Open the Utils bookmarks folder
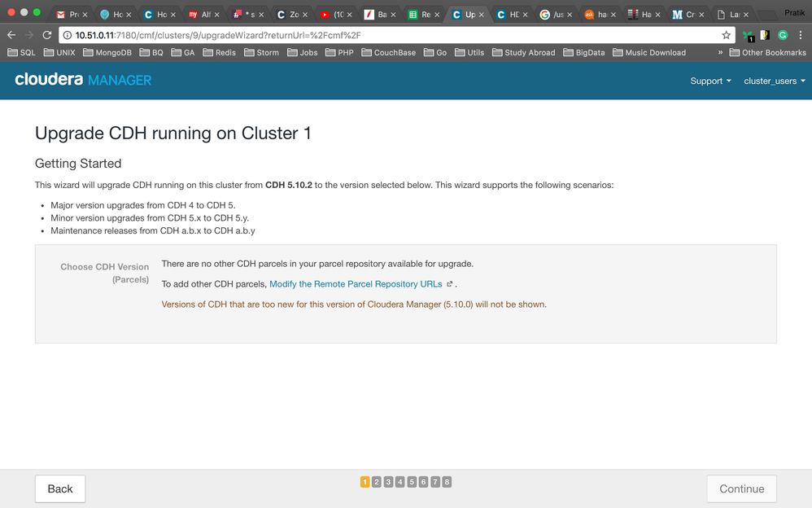The height and width of the screenshot is (508, 812). click(x=469, y=52)
